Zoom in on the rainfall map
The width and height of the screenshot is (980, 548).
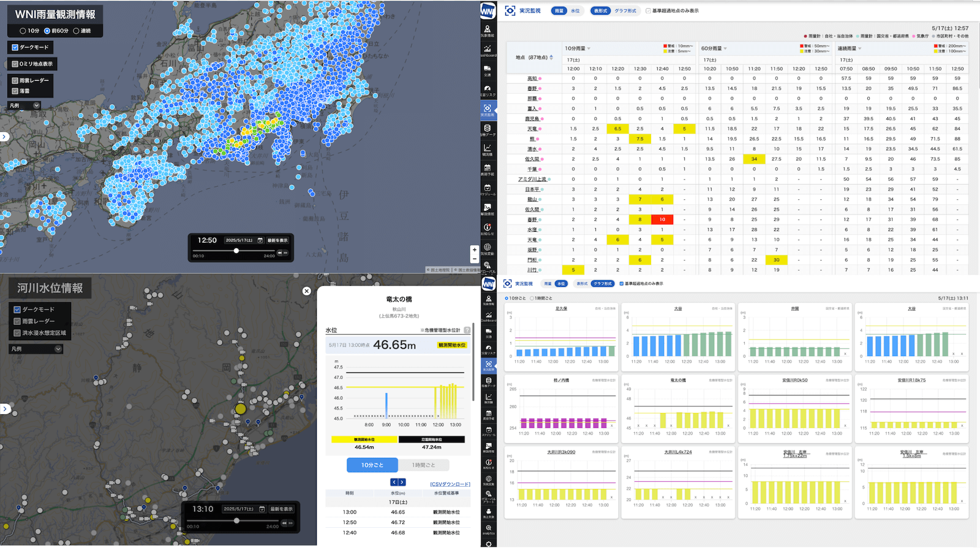coord(474,249)
